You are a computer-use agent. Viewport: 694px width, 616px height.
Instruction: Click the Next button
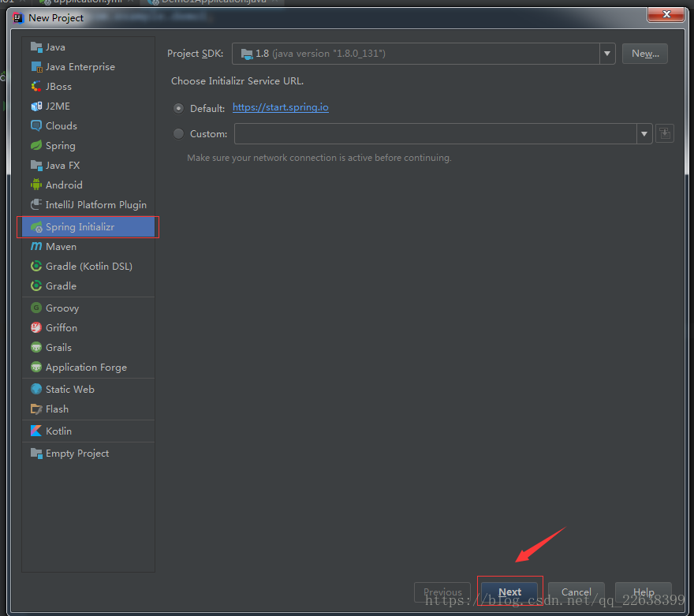click(509, 592)
